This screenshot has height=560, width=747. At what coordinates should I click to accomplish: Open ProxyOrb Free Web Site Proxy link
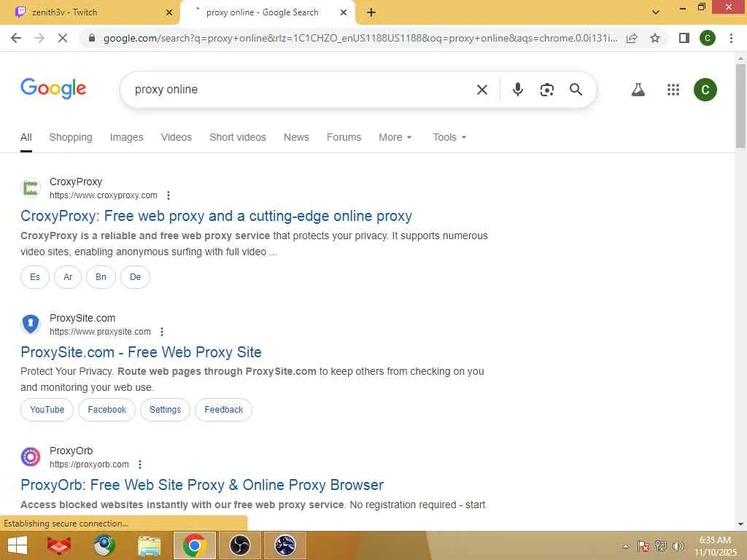[202, 485]
